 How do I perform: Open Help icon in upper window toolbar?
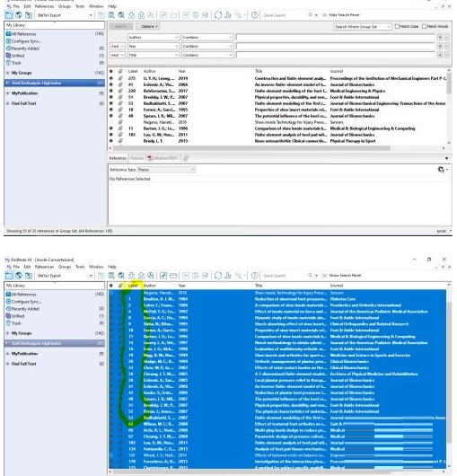point(255,15)
